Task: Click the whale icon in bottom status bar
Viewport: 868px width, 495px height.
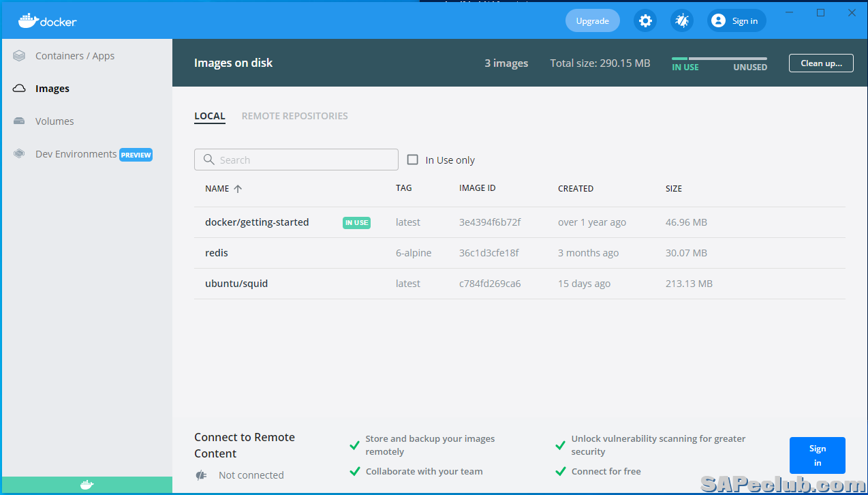Action: pyautogui.click(x=87, y=485)
